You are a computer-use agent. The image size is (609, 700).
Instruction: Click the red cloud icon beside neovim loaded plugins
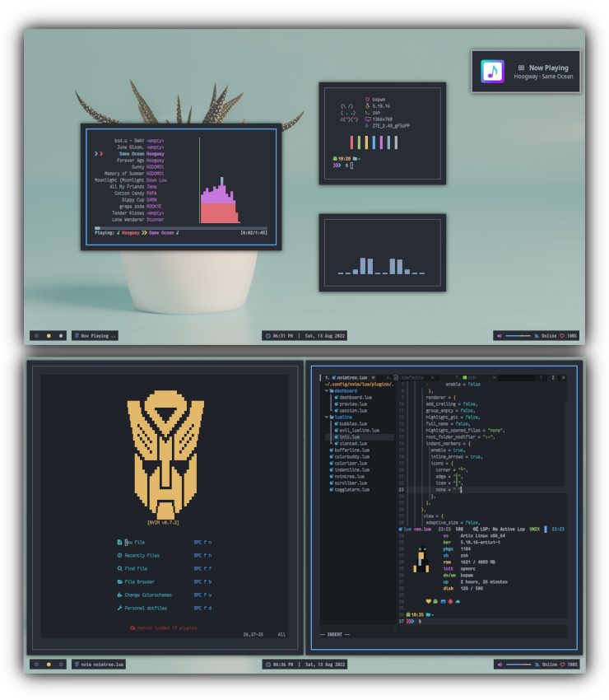point(132,628)
